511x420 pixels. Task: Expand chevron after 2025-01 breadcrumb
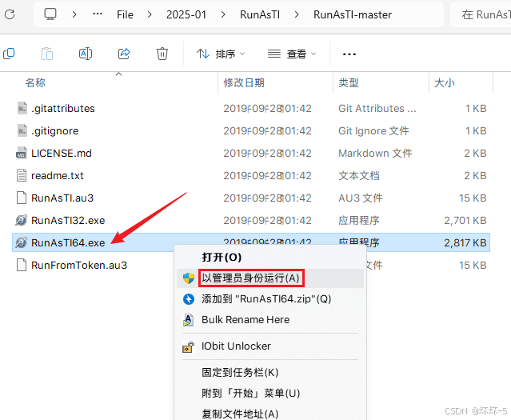pyautogui.click(x=223, y=14)
